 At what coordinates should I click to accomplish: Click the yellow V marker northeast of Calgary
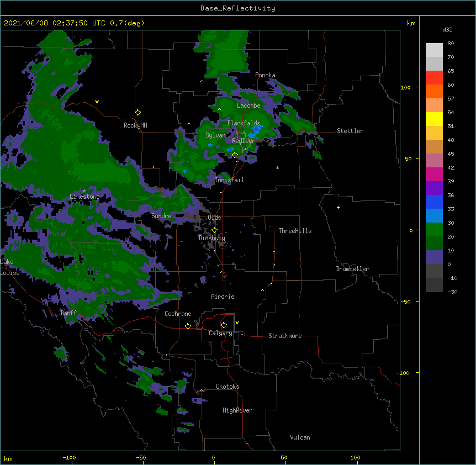pyautogui.click(x=237, y=323)
